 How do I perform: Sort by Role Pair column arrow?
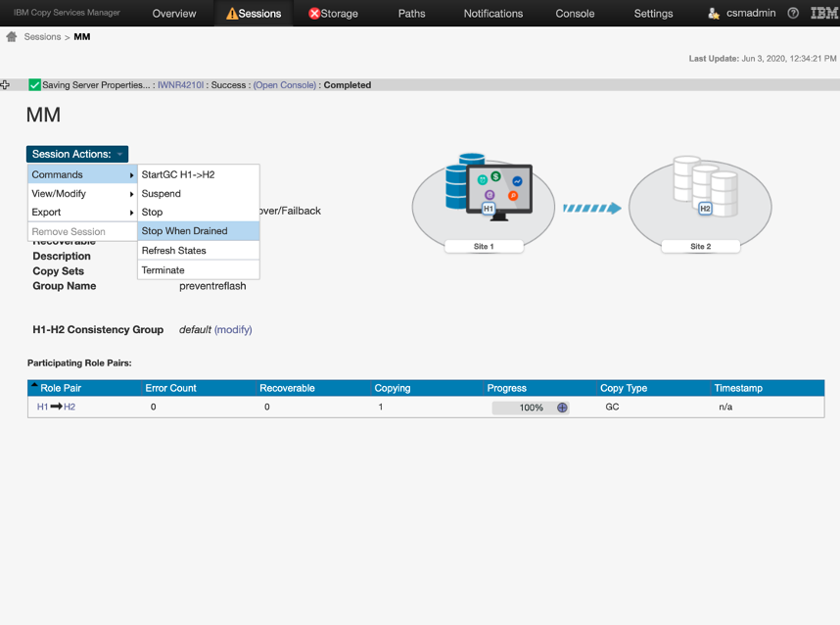[34, 385]
